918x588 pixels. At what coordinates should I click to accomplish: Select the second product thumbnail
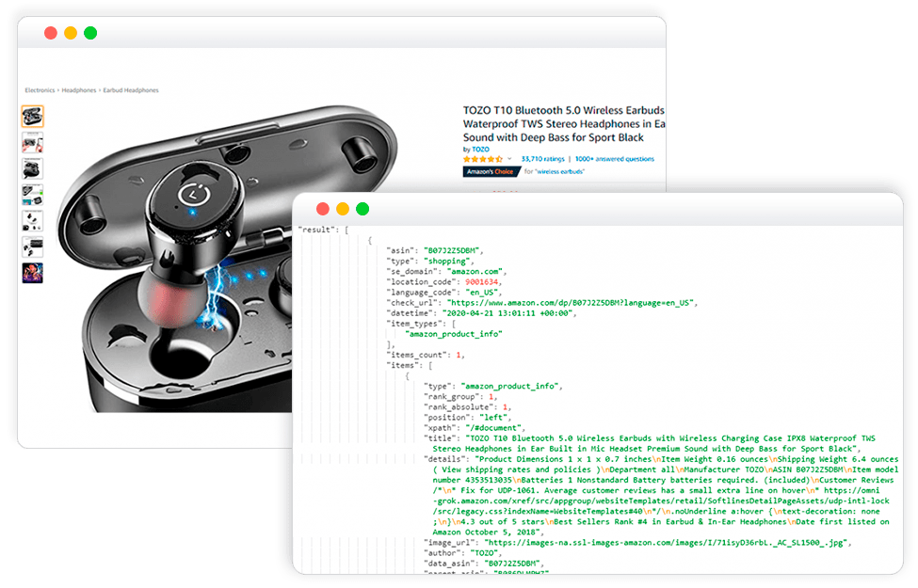[33, 143]
